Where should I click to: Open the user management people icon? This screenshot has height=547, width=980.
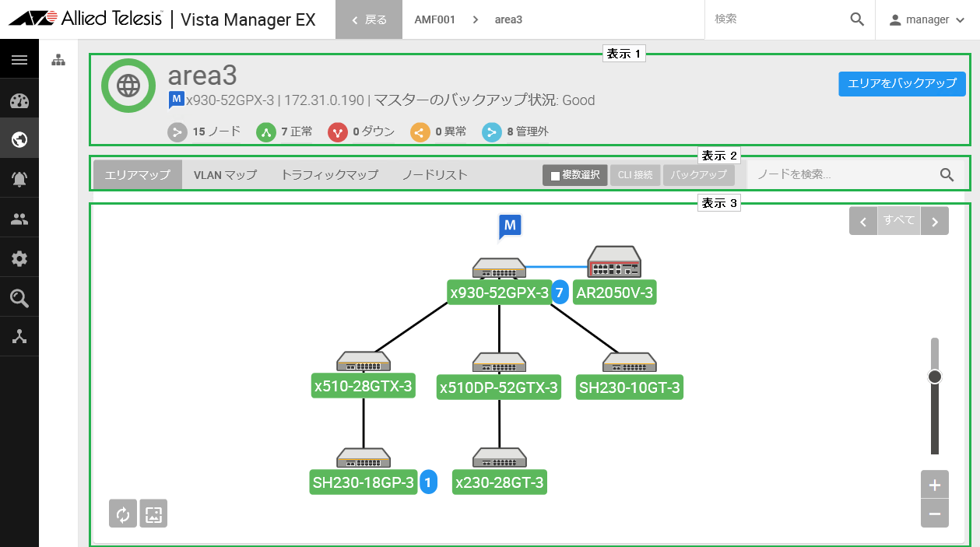click(x=19, y=219)
